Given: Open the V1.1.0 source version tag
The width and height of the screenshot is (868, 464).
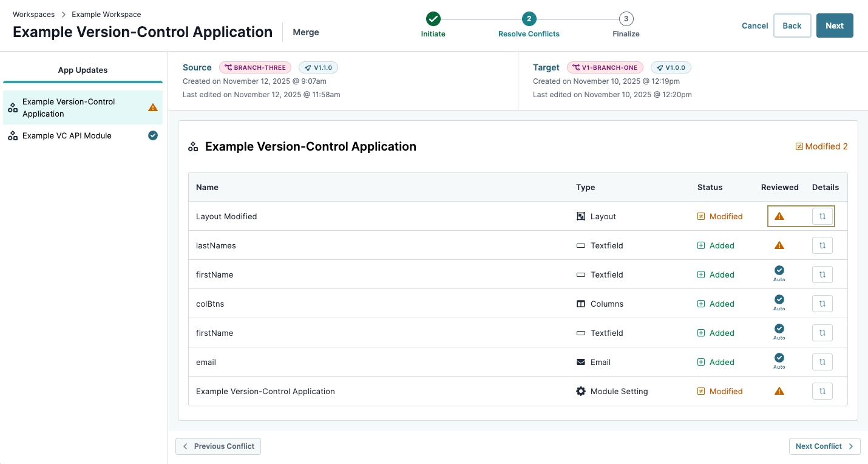Looking at the screenshot, I should (x=318, y=67).
